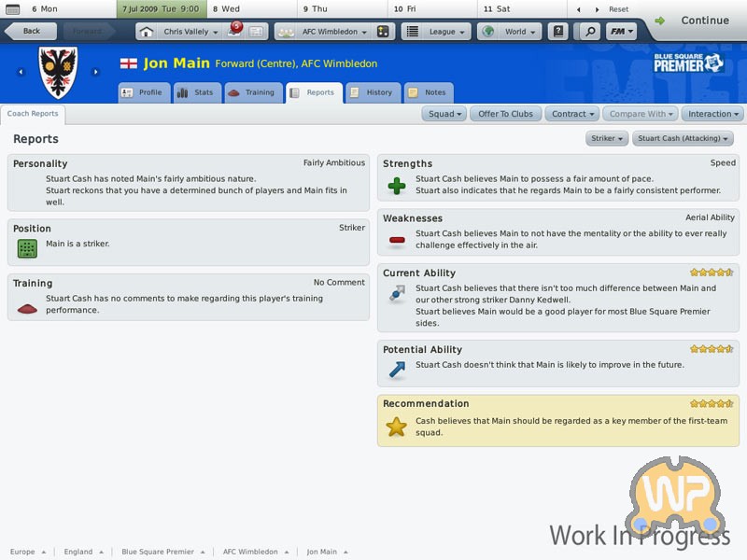Go to next player arrow by club crest

[96, 72]
